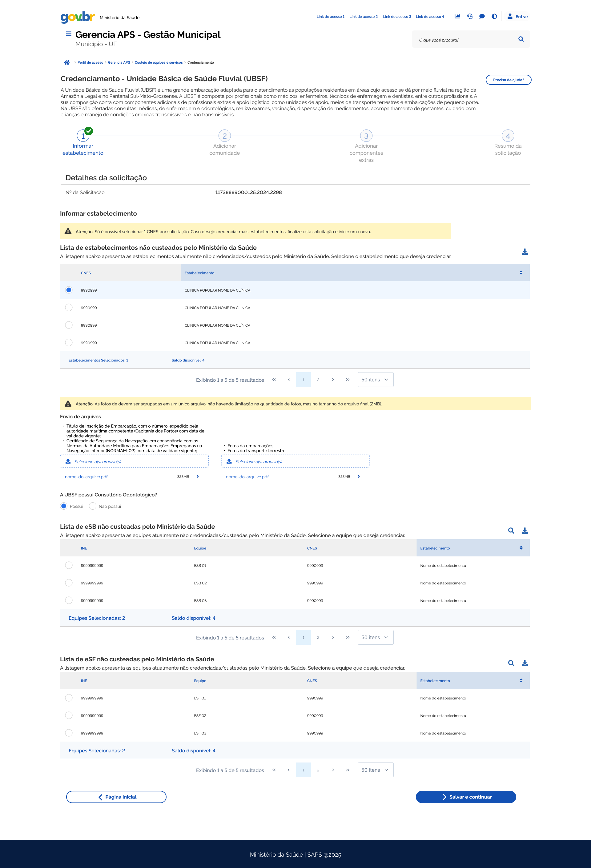Go to home via breadcrumb house icon
This screenshot has height=868, width=591.
(67, 62)
